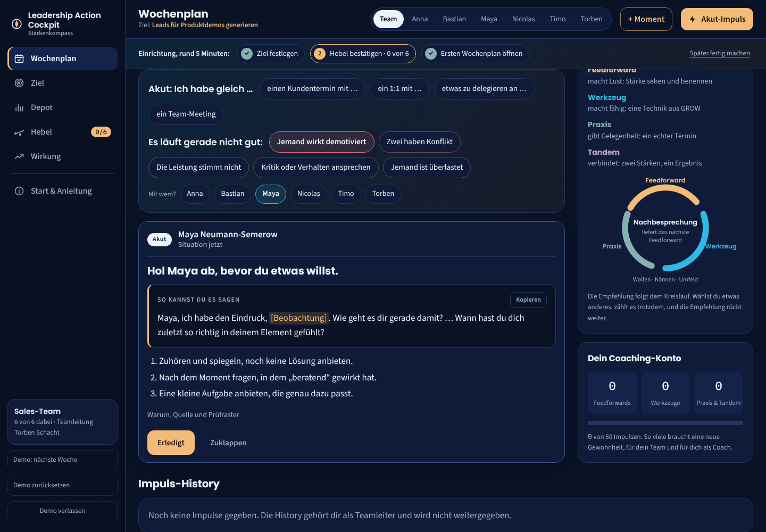Click the info icon beside Start & Anleitung
This screenshot has height=532, width=766.
(x=19, y=191)
